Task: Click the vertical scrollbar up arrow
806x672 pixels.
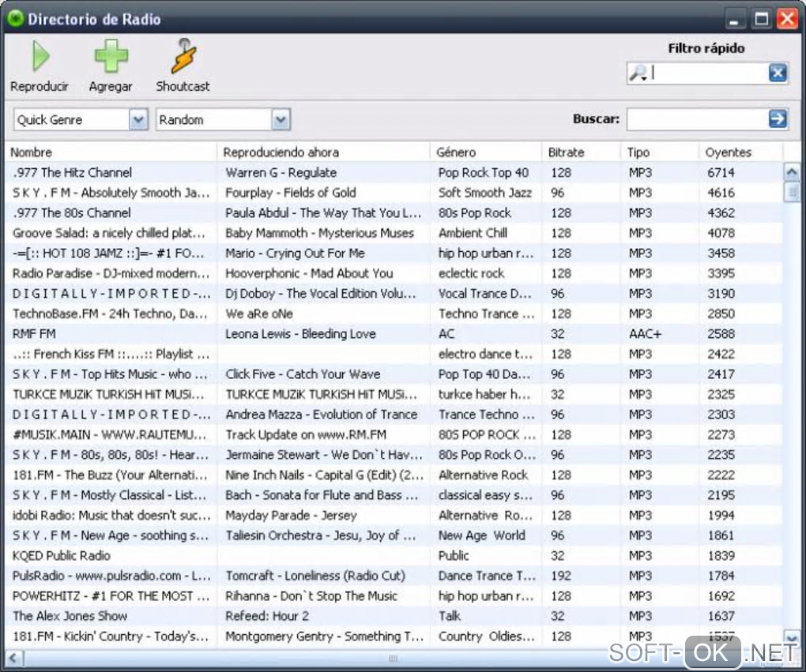Action: (x=791, y=171)
